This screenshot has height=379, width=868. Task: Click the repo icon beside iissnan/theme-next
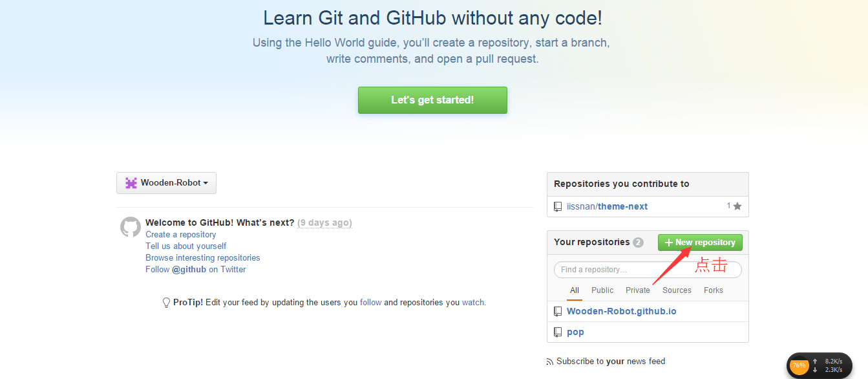[x=558, y=207]
